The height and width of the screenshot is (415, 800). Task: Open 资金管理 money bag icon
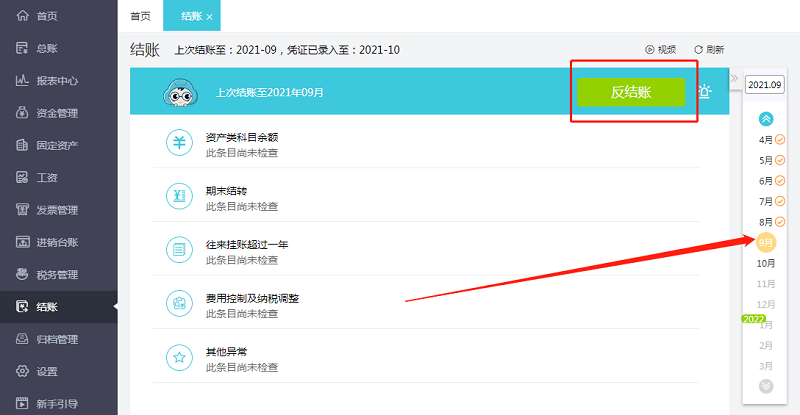22,112
